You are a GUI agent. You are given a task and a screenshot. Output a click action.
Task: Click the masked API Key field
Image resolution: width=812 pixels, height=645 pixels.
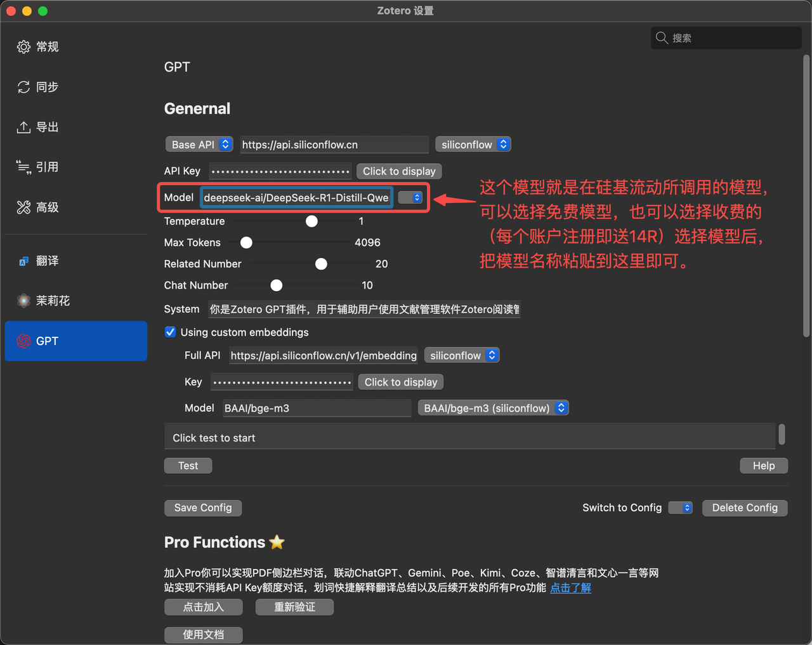(x=280, y=171)
